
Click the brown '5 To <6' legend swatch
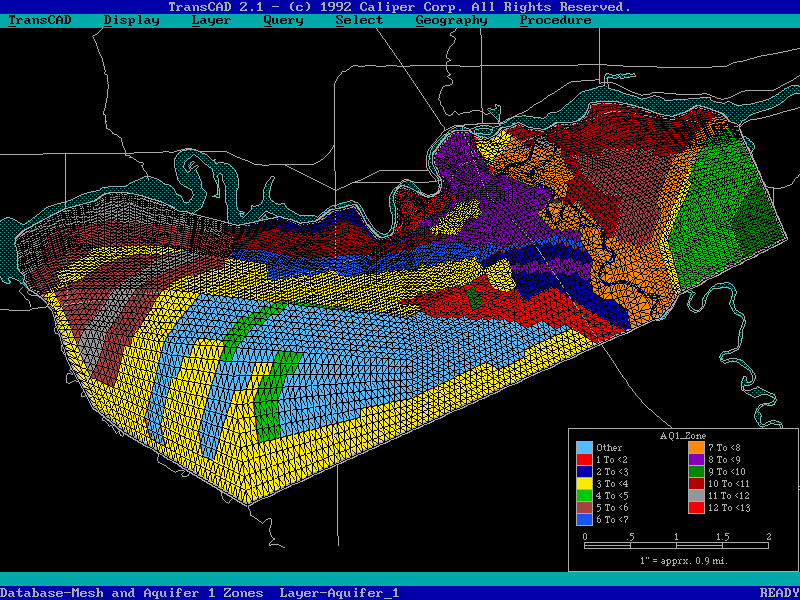pyautogui.click(x=584, y=508)
